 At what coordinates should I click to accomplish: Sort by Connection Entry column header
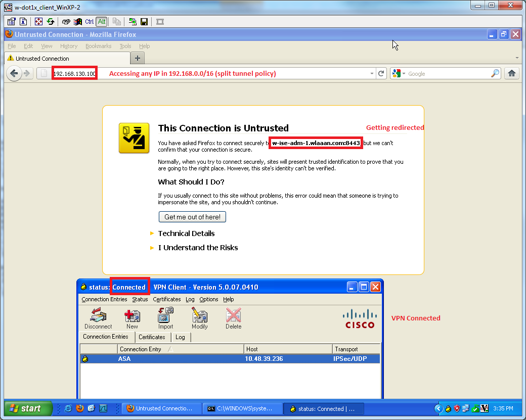[181, 349]
